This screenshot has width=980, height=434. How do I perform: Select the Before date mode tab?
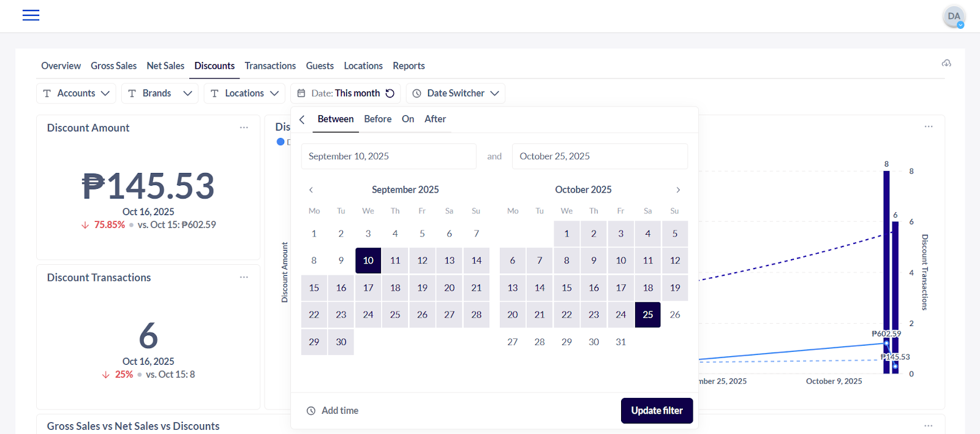pyautogui.click(x=377, y=119)
